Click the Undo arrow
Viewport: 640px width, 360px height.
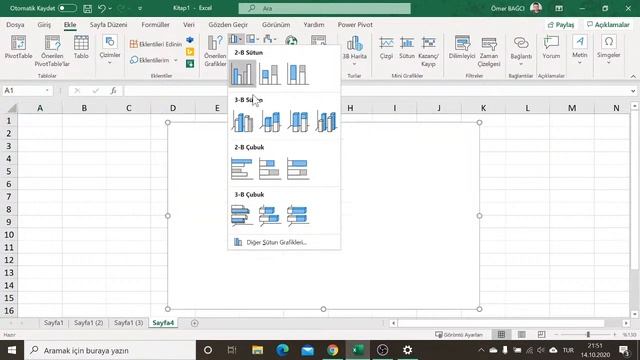(102, 8)
